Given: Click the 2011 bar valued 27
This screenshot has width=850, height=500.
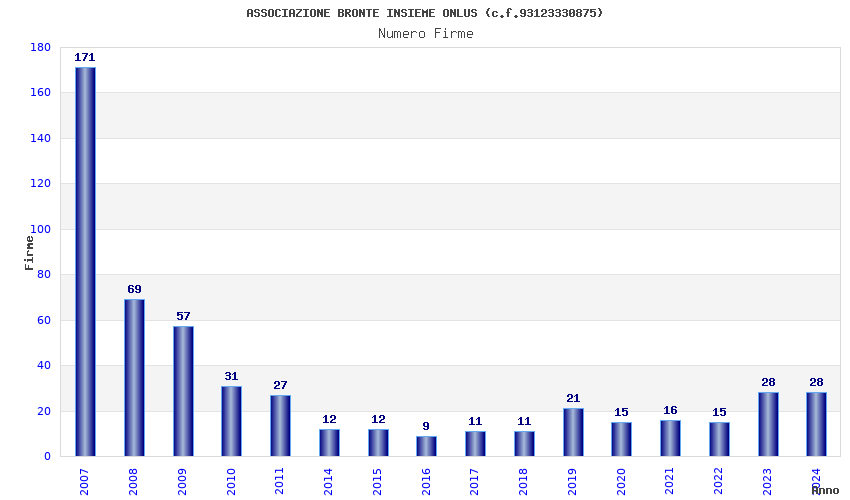Looking at the screenshot, I should tap(280, 425).
